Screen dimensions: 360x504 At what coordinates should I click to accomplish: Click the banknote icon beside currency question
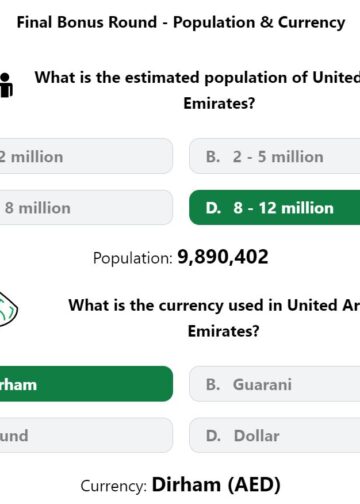pyautogui.click(x=8, y=310)
